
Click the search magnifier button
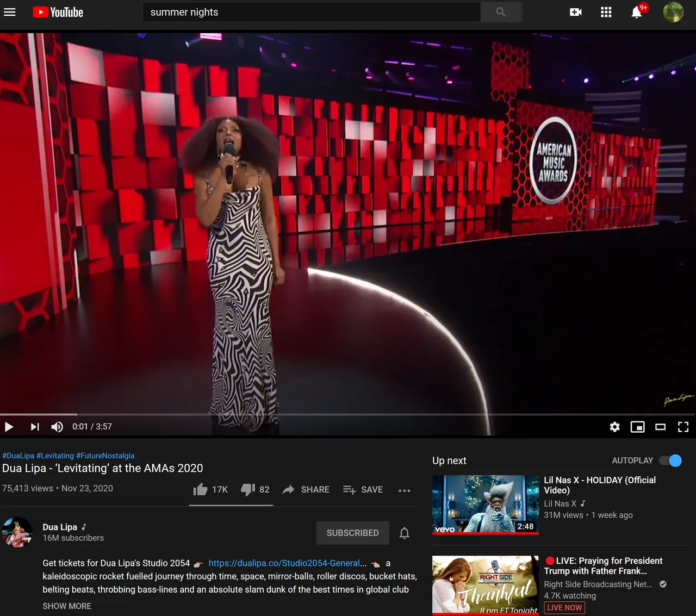(501, 12)
